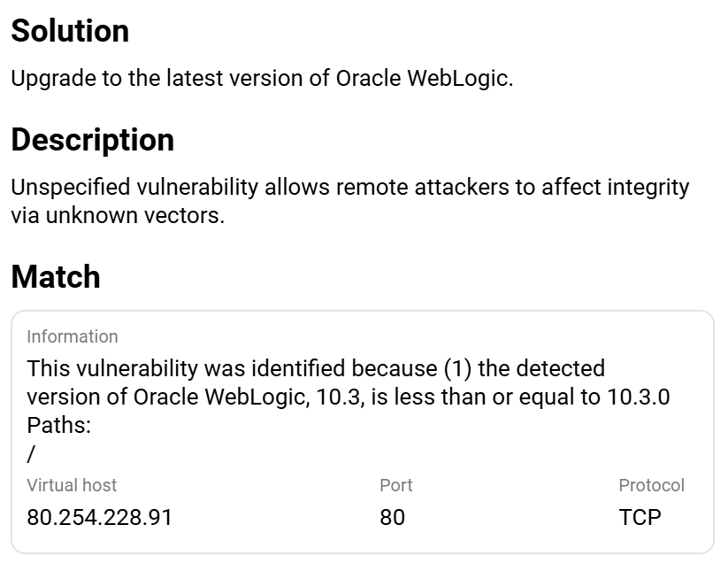The width and height of the screenshot is (728, 571).
Task: Click the 'Virtual host' label
Action: click(x=72, y=485)
